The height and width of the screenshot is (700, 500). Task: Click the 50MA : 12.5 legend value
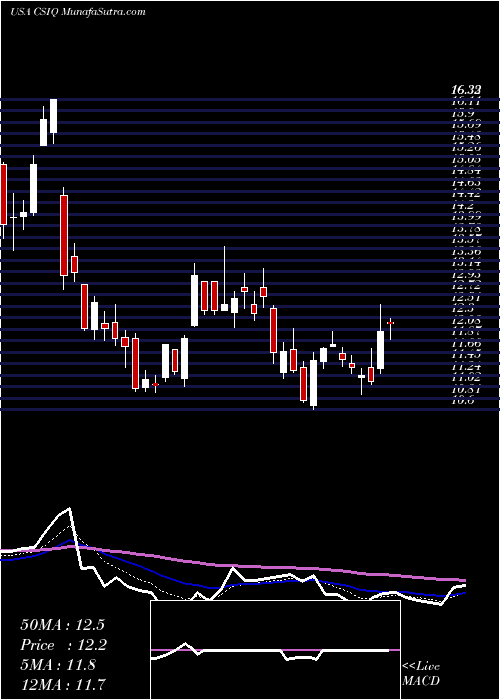coord(62,624)
